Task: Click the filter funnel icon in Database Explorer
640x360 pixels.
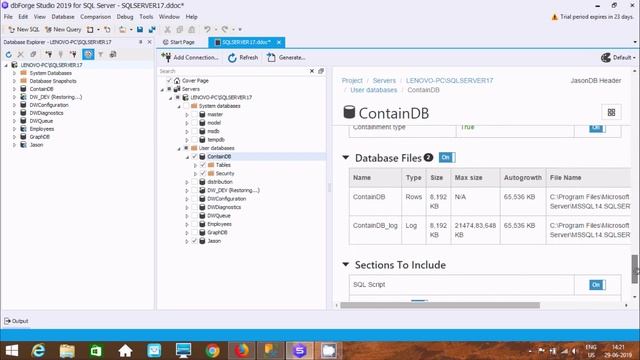Action: click(x=100, y=54)
